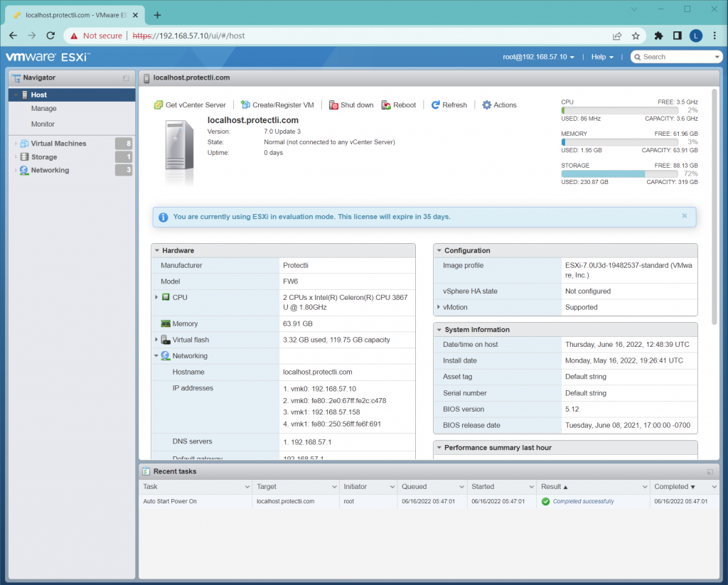Screen dimensions: 728x585
Task: Open the Task column dropdown
Action: pyautogui.click(x=247, y=487)
